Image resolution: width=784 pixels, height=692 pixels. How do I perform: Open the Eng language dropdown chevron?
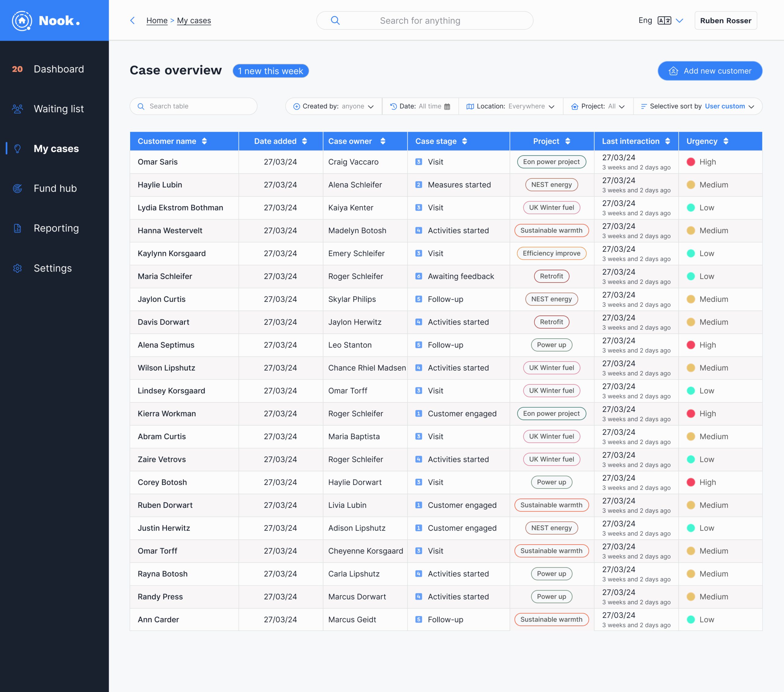click(679, 21)
